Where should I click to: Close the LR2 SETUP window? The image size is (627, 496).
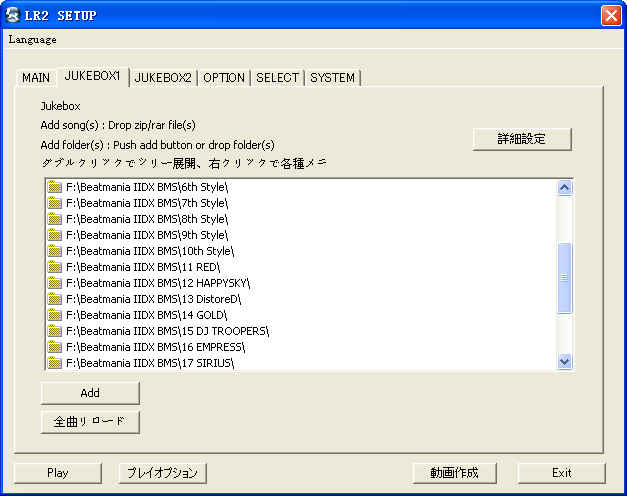pos(611,16)
